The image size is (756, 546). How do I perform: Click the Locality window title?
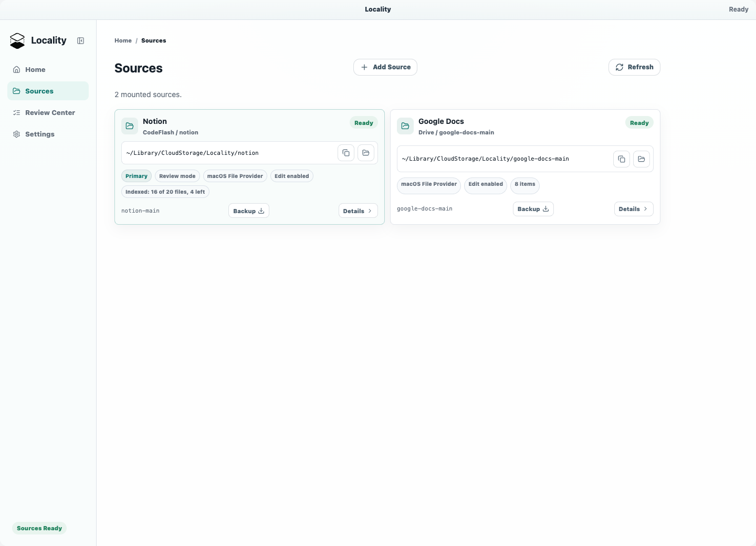[378, 9]
